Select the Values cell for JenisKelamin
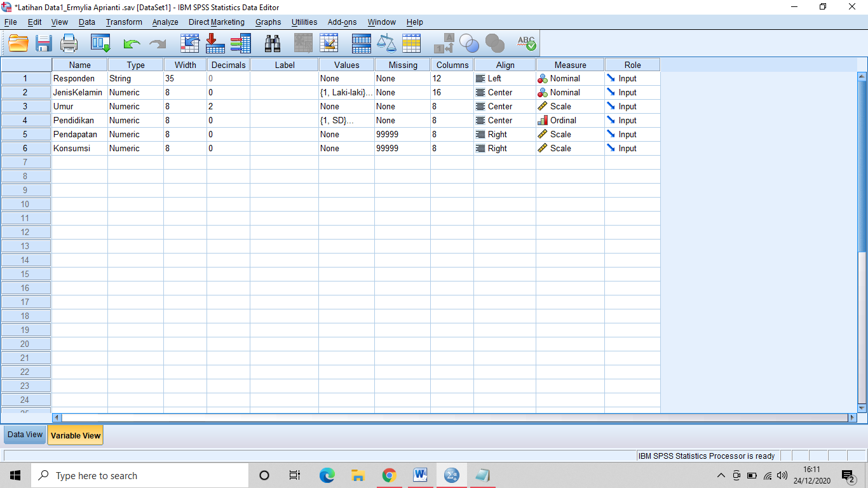Screen dimensions: 868x488 click(346, 92)
